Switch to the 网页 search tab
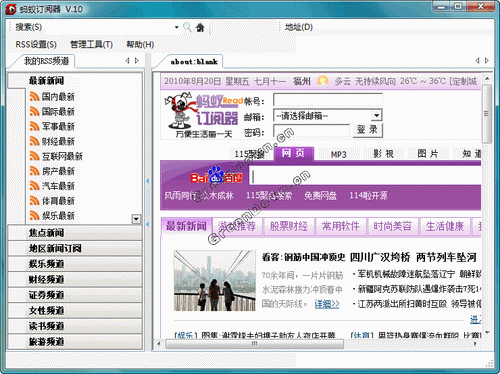This screenshot has height=374, width=500. (293, 153)
